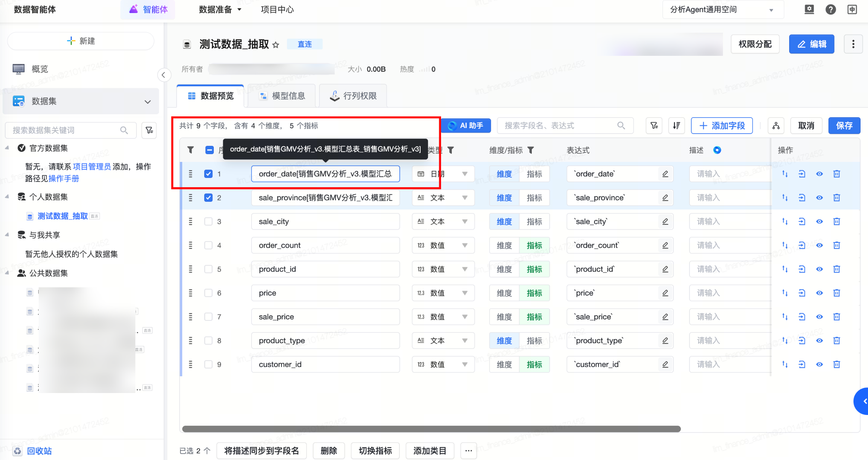Open the 操作手册 link
The width and height of the screenshot is (868, 460).
coord(64,179)
